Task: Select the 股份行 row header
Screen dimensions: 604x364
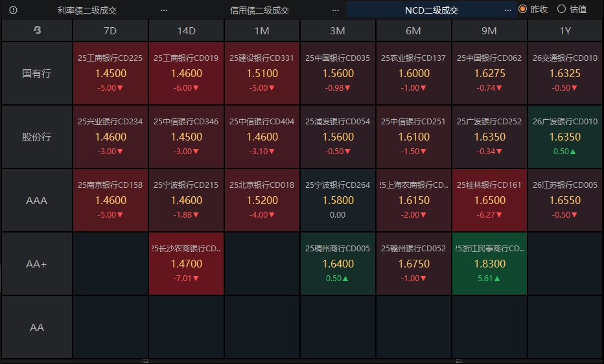Action: (36, 137)
